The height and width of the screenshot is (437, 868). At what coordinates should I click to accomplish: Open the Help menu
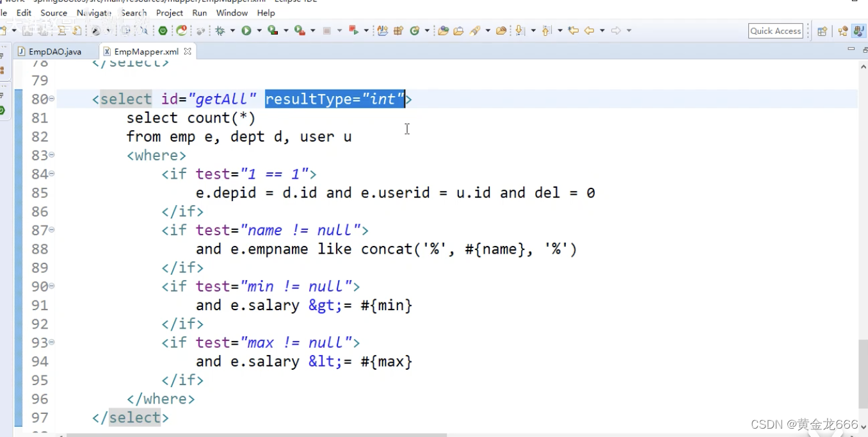[266, 13]
